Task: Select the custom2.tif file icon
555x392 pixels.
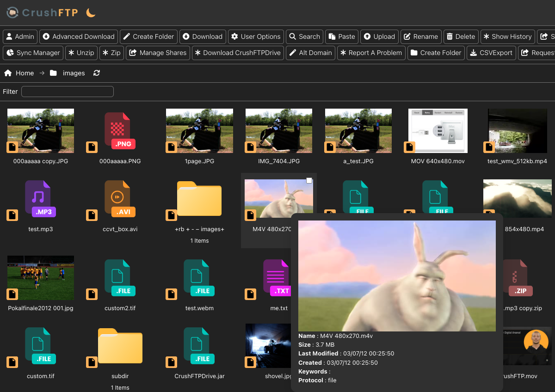Action: pos(120,278)
